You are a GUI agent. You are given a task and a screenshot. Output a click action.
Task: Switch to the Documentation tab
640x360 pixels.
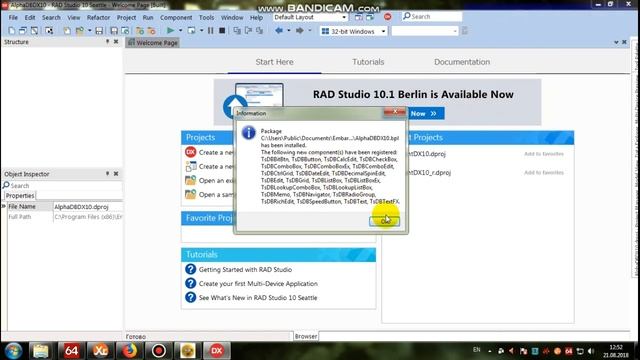462,62
